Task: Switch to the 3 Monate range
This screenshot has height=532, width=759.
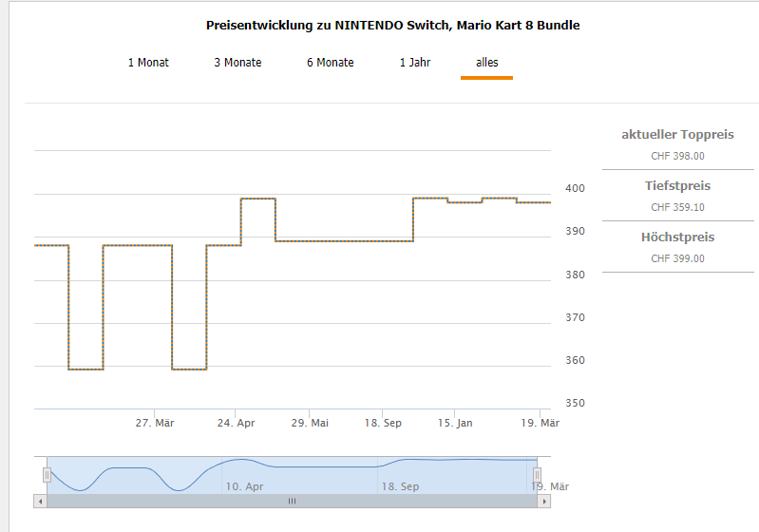Action: pos(237,63)
